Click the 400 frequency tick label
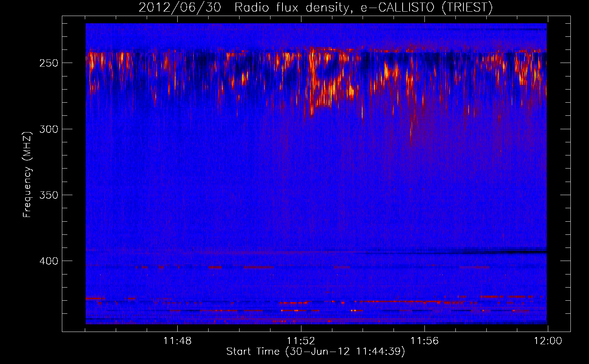 49,261
